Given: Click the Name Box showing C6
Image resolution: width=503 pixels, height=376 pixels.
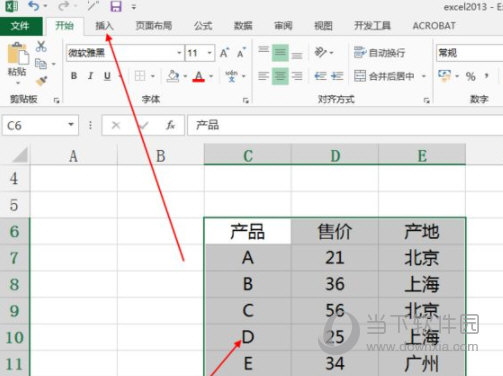Looking at the screenshot, I should [40, 125].
